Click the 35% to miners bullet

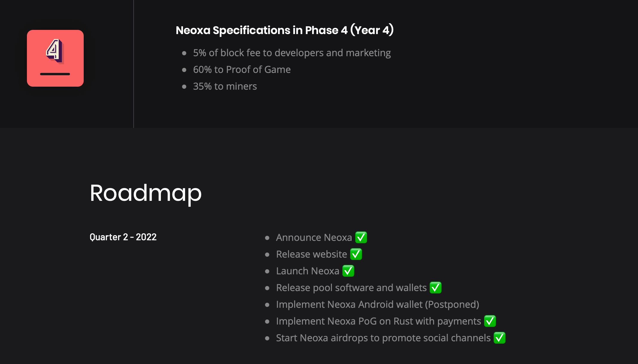coord(225,86)
